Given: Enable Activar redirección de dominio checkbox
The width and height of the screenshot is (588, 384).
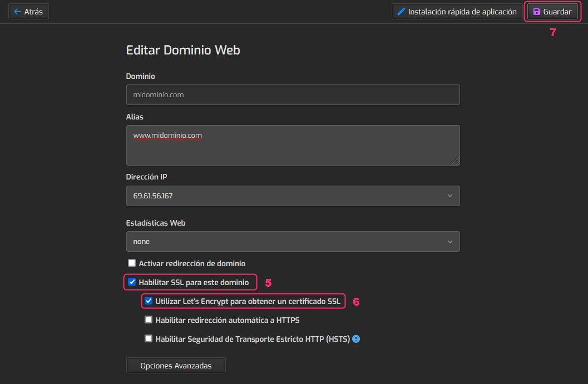Looking at the screenshot, I should click(132, 263).
